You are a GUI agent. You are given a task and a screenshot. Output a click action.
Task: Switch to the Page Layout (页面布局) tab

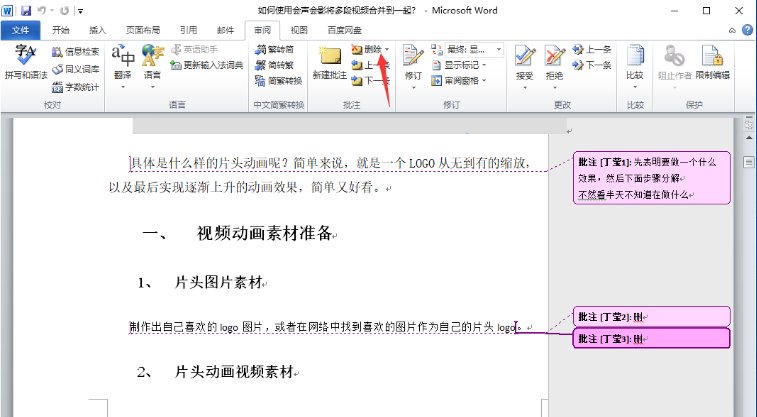143,30
